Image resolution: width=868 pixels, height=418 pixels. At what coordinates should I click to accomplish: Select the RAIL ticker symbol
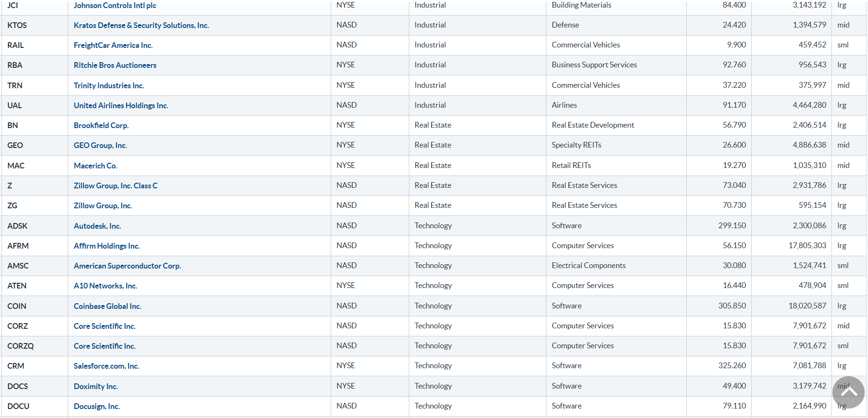coord(16,45)
